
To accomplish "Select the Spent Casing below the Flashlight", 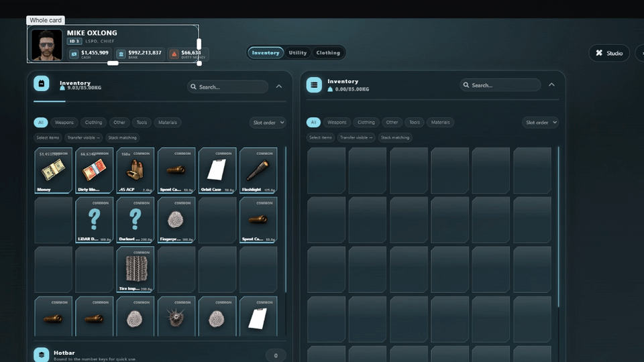I will coord(258,220).
